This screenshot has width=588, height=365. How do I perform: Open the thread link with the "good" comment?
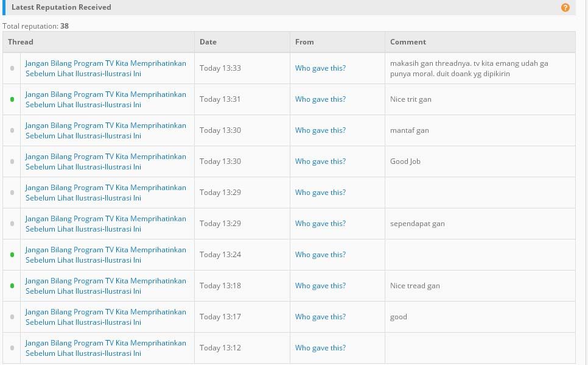(105, 317)
